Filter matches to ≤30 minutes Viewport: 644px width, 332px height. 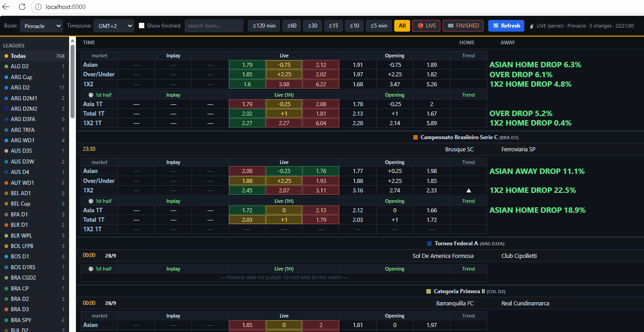point(313,26)
